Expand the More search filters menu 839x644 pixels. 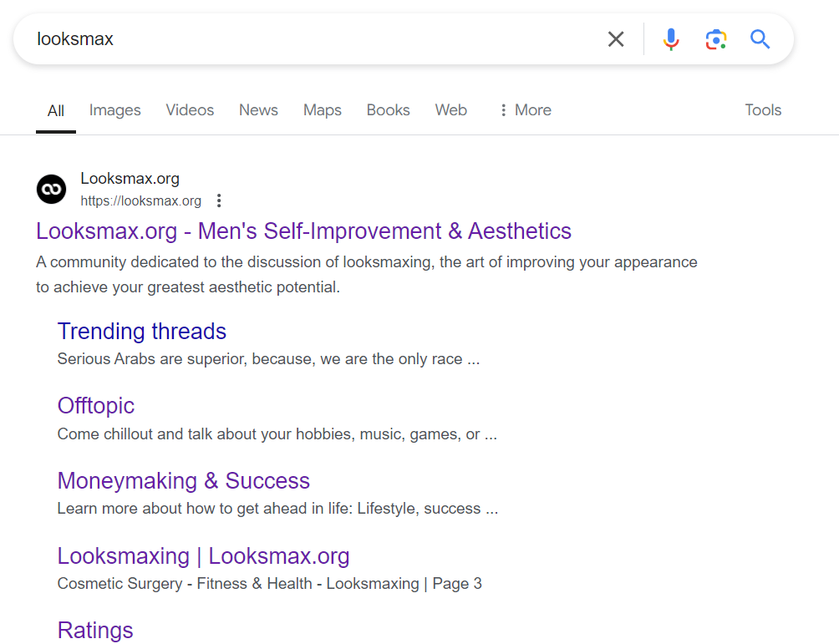tap(525, 110)
